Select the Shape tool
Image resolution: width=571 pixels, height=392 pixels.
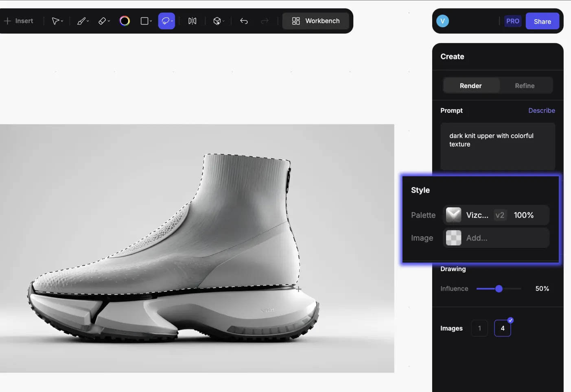click(144, 21)
